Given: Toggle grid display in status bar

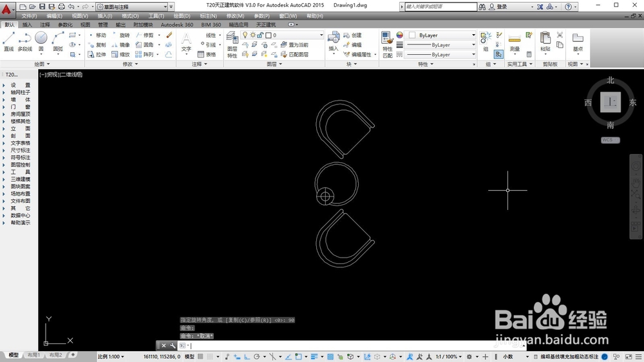Looking at the screenshot, I should [x=210, y=357].
